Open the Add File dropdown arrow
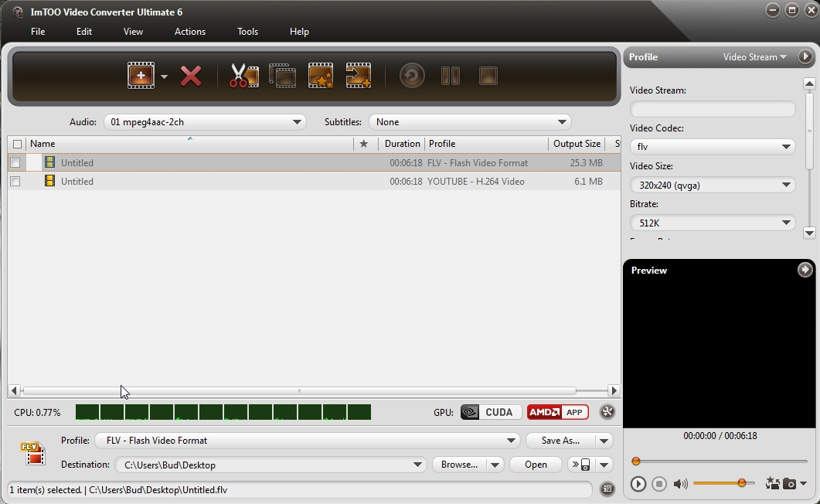This screenshot has width=820, height=504. [164, 77]
